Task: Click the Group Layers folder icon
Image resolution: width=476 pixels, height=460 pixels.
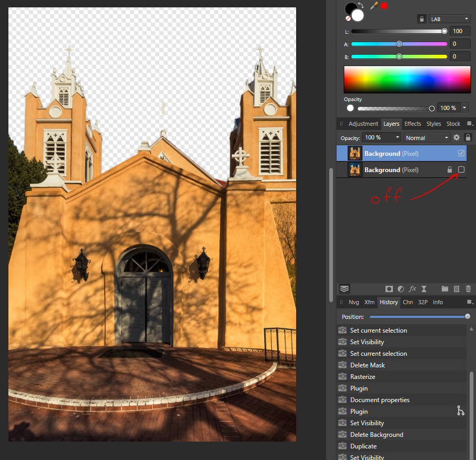Action: [445, 289]
